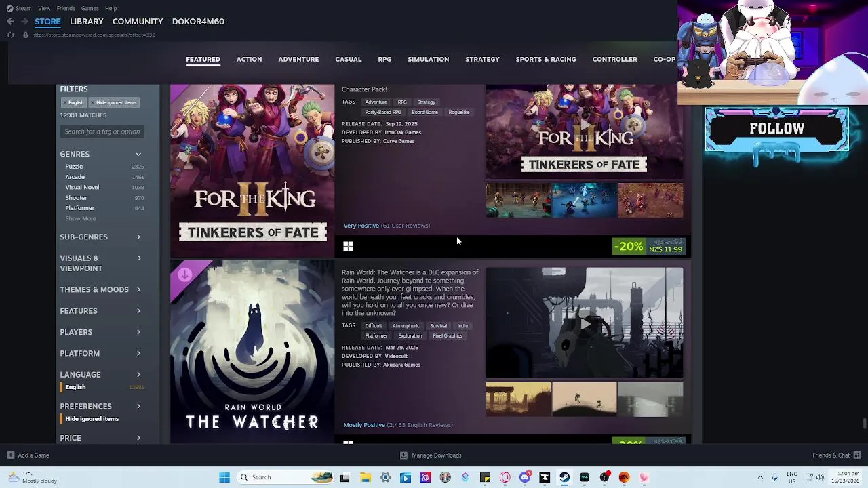Screen dimensions: 868x488
Task: Click the Steam icon in the taskbar
Action: [x=564, y=477]
